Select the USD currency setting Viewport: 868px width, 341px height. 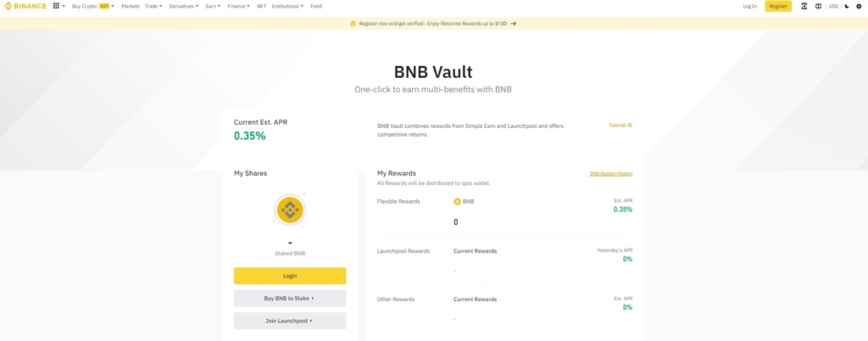point(833,6)
